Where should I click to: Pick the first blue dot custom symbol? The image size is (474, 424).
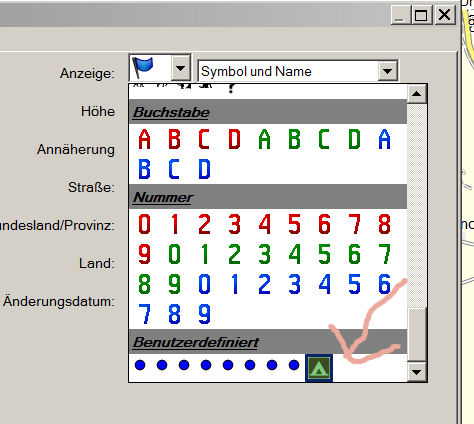[x=140, y=365]
